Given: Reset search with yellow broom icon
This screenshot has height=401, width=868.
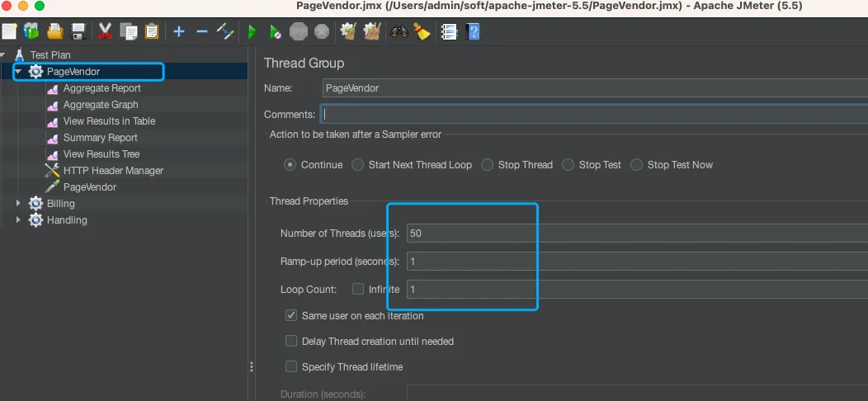Looking at the screenshot, I should (423, 31).
